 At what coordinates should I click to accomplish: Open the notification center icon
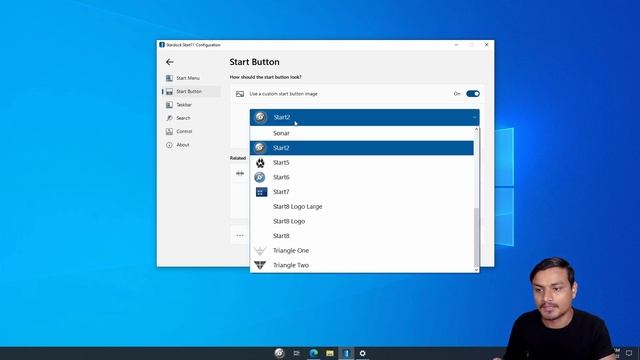[629, 353]
